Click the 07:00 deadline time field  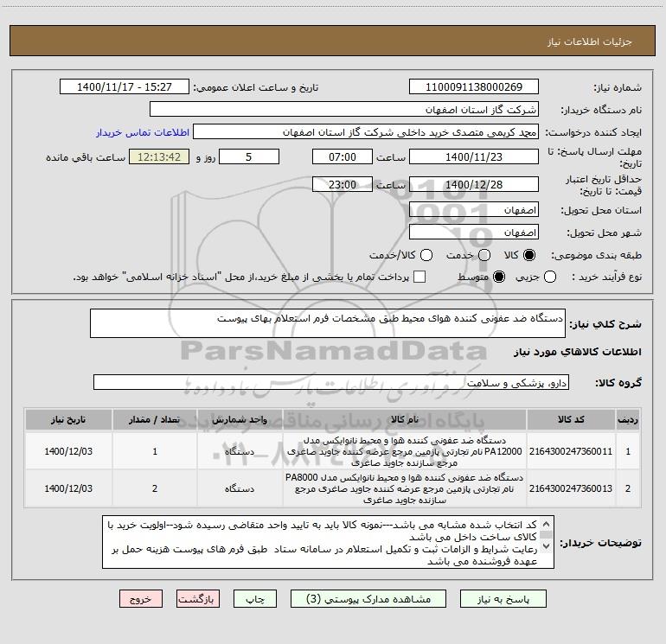pos(343,156)
